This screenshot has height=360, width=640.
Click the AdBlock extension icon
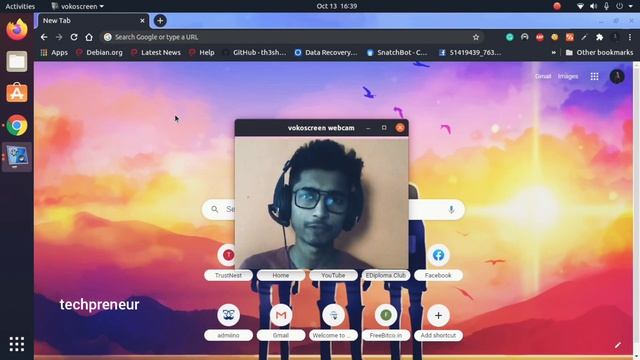[540, 37]
